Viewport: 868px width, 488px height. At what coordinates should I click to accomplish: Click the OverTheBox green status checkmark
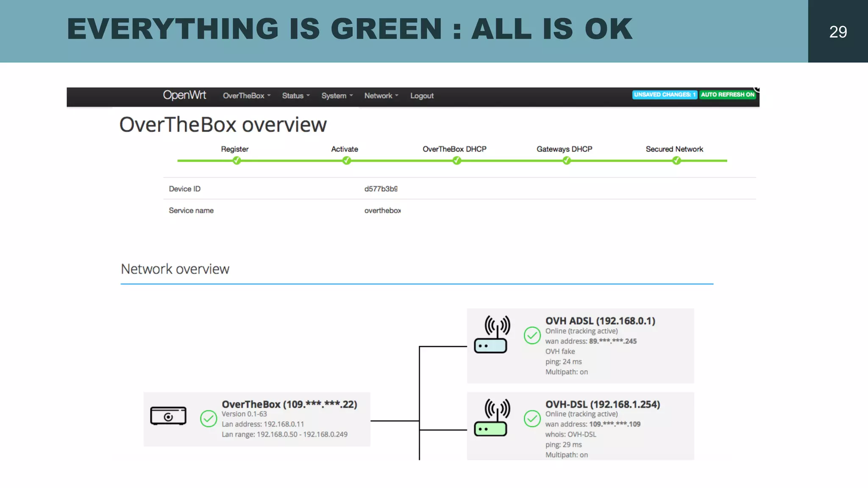(209, 419)
